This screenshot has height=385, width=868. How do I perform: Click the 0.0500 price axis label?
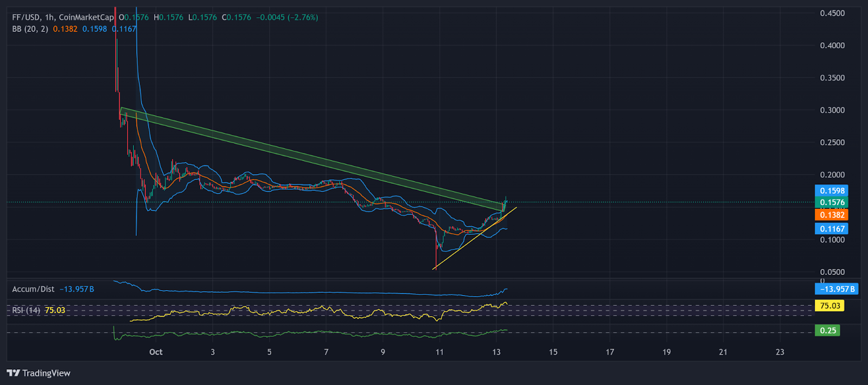[x=832, y=272]
